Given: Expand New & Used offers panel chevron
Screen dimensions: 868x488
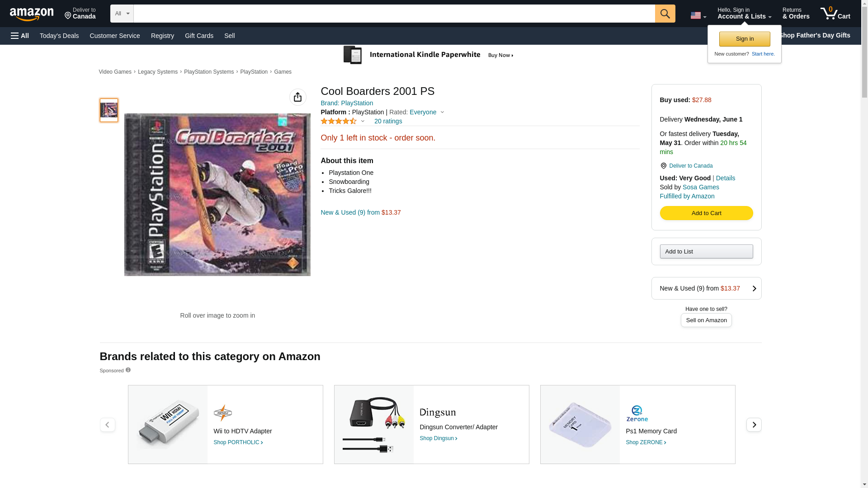Looking at the screenshot, I should point(754,288).
